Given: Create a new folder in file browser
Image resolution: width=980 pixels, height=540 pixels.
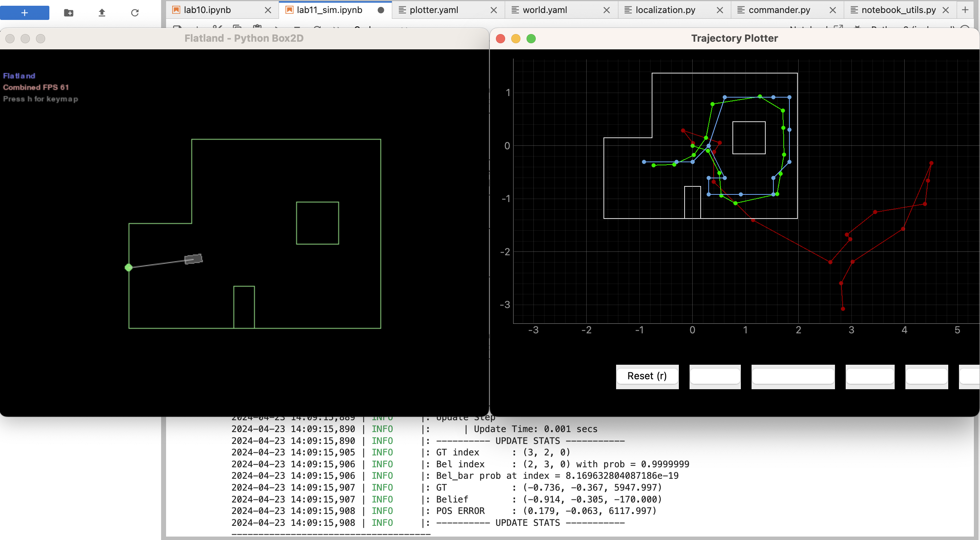Looking at the screenshot, I should click(x=68, y=13).
